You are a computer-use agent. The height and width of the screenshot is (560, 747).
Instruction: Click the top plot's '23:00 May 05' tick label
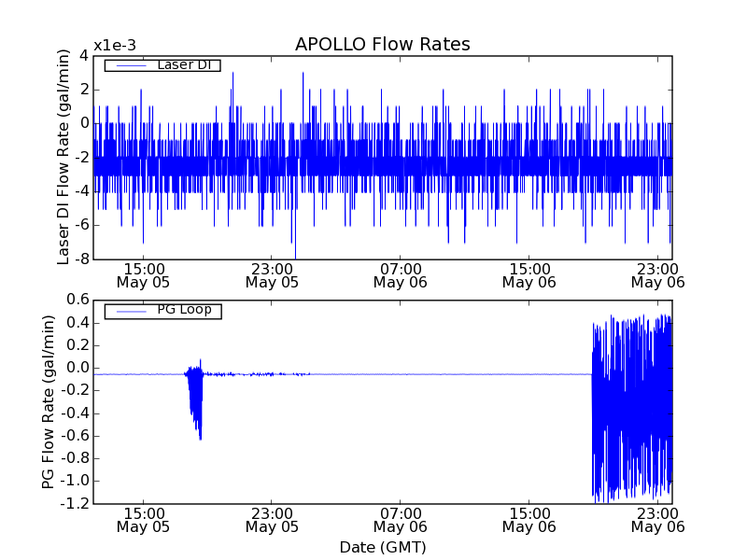(x=272, y=275)
